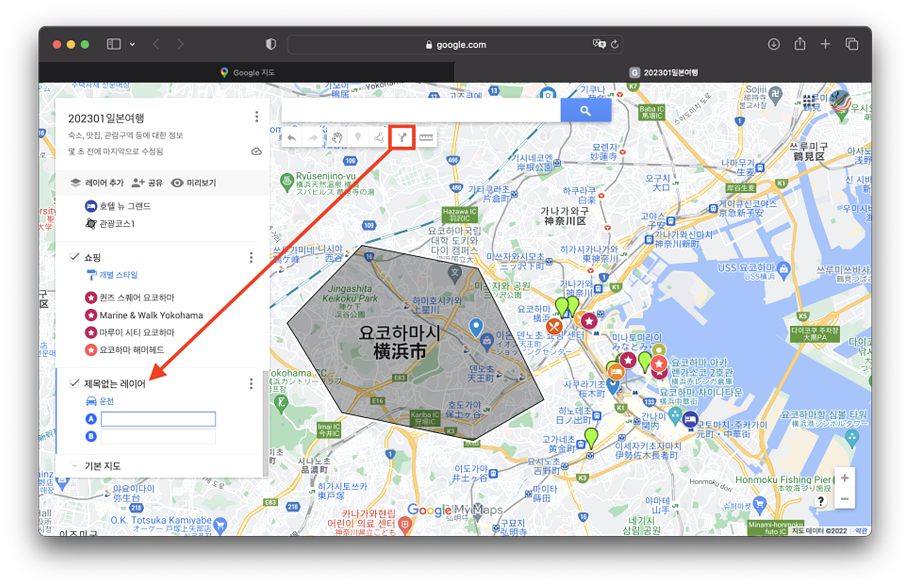Click into the map search box
The height and width of the screenshot is (588, 911).
[421, 110]
